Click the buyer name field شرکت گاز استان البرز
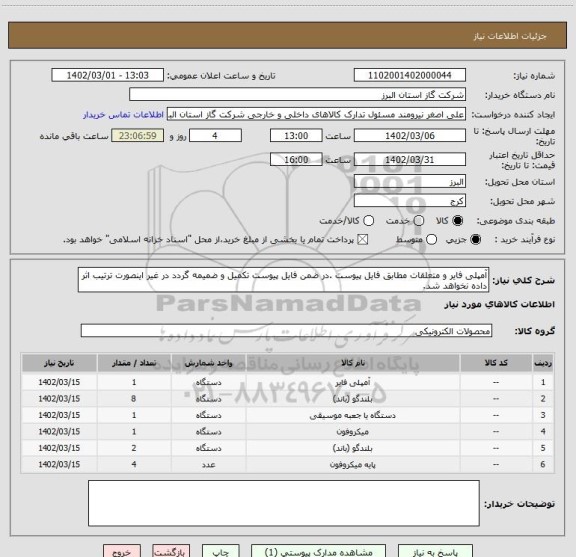This screenshot has width=576, height=557. click(x=298, y=95)
